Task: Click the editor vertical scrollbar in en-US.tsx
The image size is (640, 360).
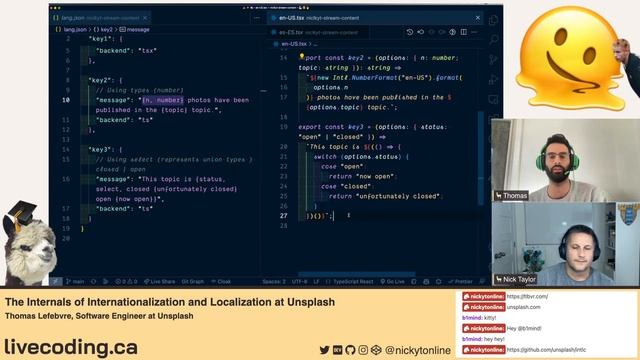Action: click(481, 157)
